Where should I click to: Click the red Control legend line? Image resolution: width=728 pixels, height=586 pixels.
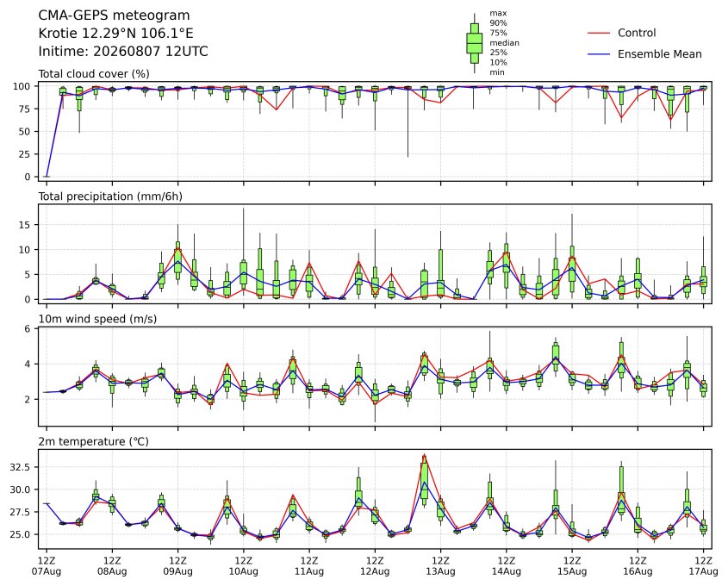pos(599,33)
